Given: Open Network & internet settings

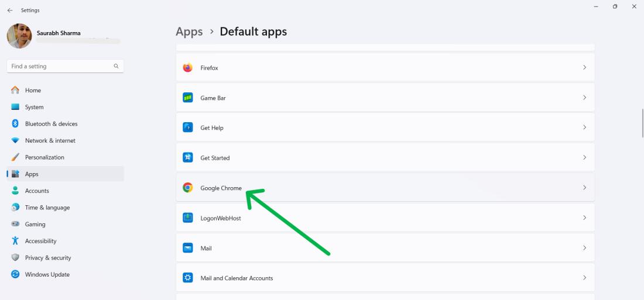Looking at the screenshot, I should (66, 140).
